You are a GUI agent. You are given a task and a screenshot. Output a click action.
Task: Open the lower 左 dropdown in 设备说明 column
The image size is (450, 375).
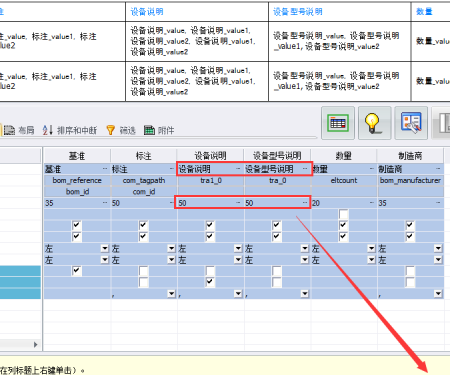pyautogui.click(x=238, y=260)
